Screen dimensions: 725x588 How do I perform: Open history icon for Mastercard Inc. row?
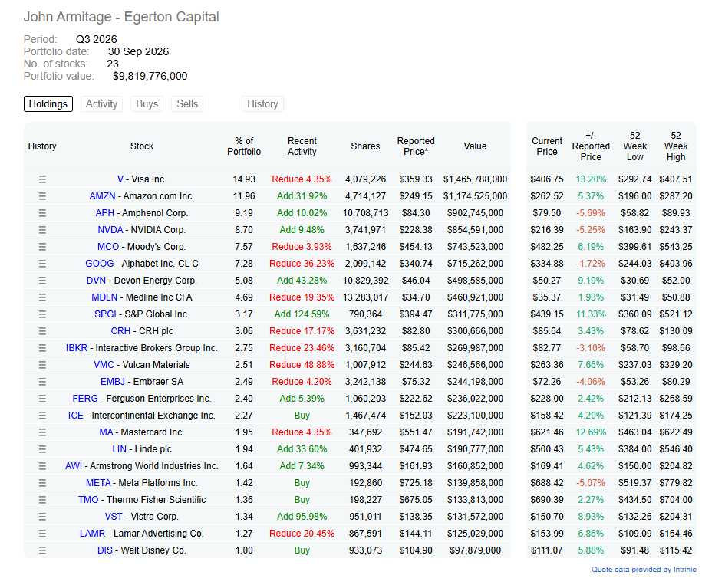point(42,432)
